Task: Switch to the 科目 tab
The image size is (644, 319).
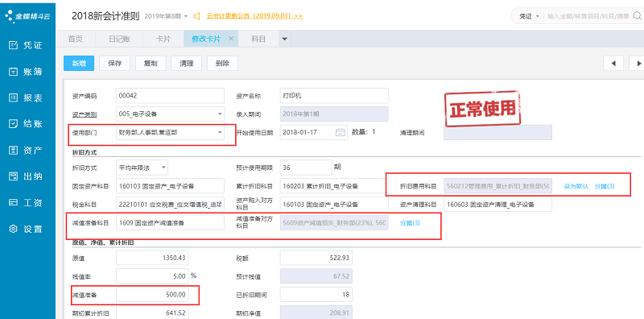Action: [x=258, y=39]
